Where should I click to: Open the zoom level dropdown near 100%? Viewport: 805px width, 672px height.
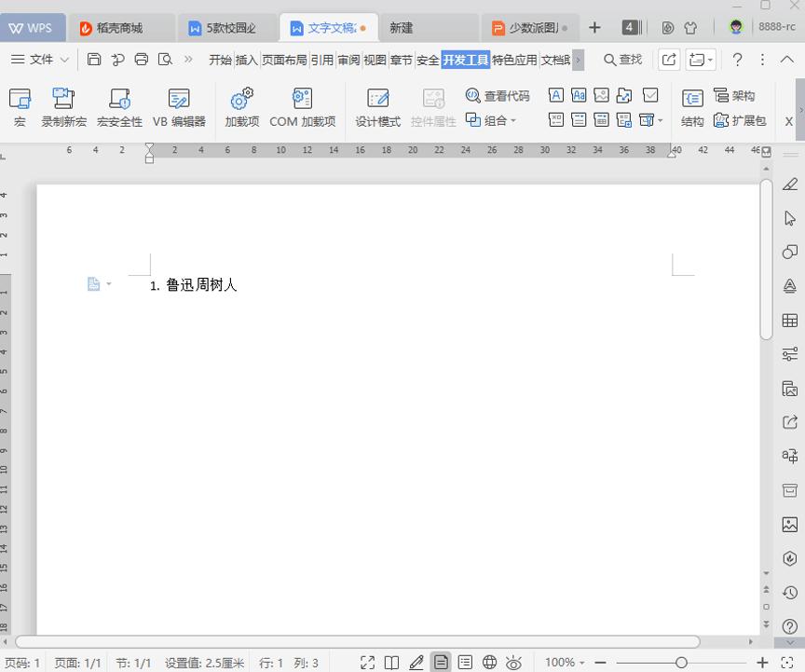pos(581,662)
